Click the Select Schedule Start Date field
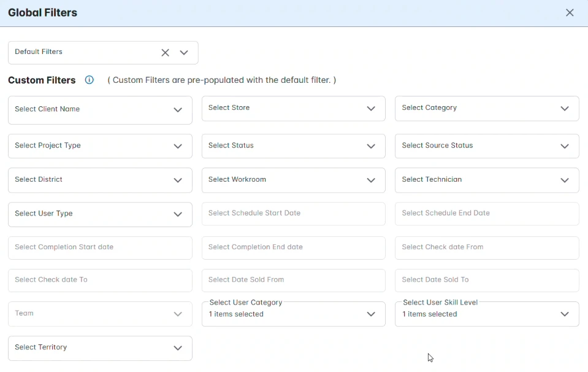588x372 pixels. (x=293, y=214)
